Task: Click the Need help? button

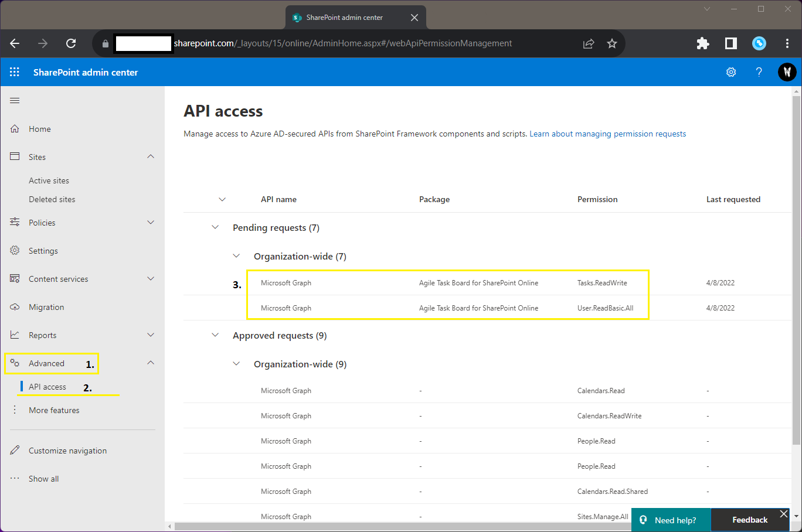Action: pos(671,520)
